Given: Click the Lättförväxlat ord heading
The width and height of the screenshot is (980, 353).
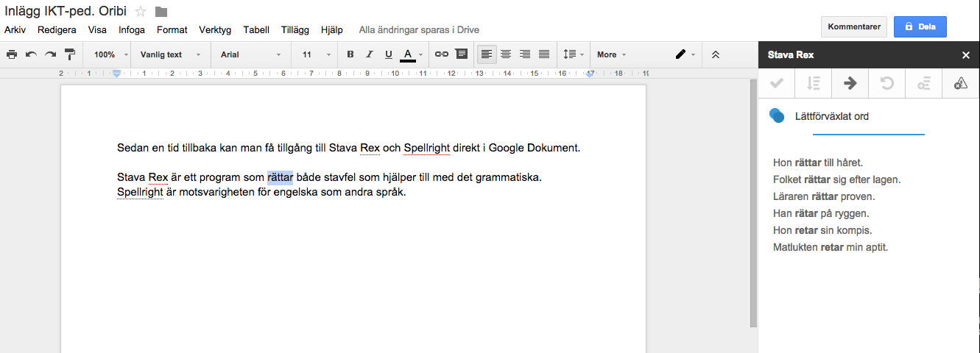Looking at the screenshot, I should pos(832,116).
